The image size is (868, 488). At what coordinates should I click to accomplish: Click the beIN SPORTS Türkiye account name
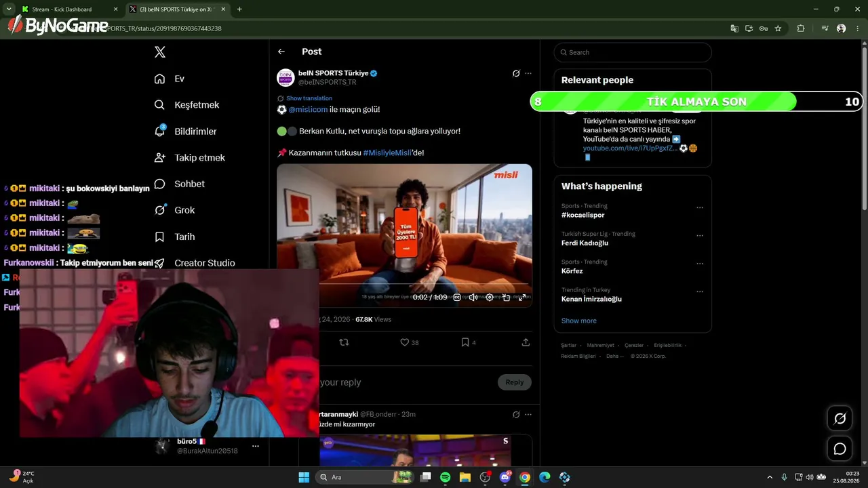click(333, 73)
